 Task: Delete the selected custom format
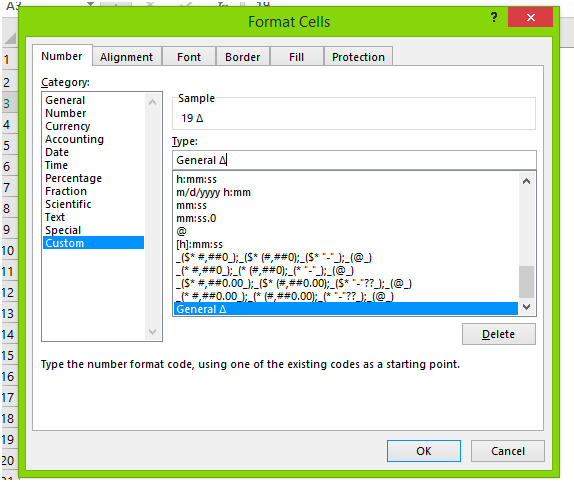coord(499,334)
